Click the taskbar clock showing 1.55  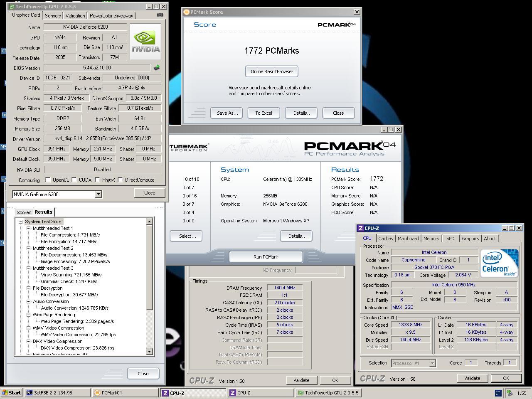(522, 393)
